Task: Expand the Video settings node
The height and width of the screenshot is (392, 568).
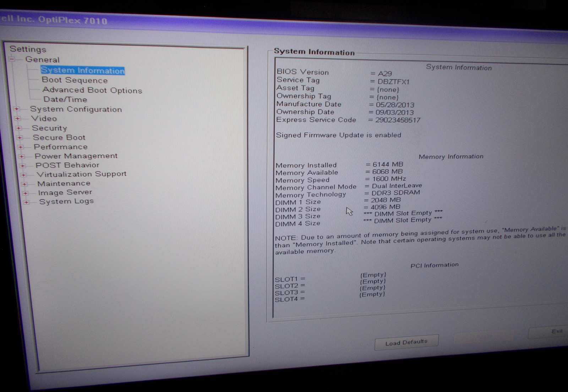Action: tap(18, 119)
